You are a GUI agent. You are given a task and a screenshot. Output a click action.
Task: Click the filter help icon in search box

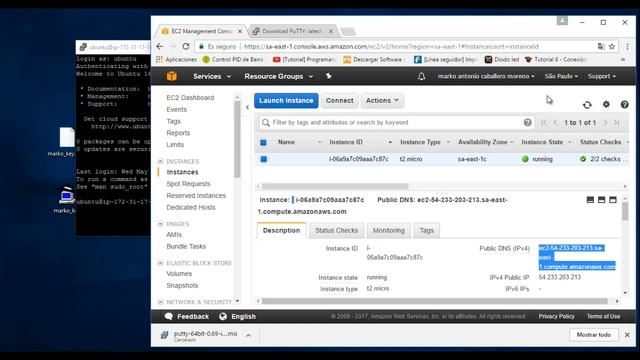527,122
